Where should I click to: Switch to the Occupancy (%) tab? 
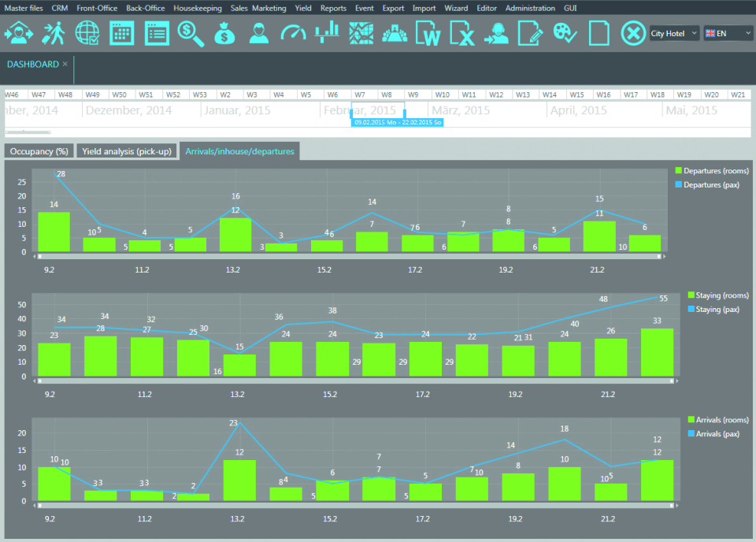coord(39,151)
